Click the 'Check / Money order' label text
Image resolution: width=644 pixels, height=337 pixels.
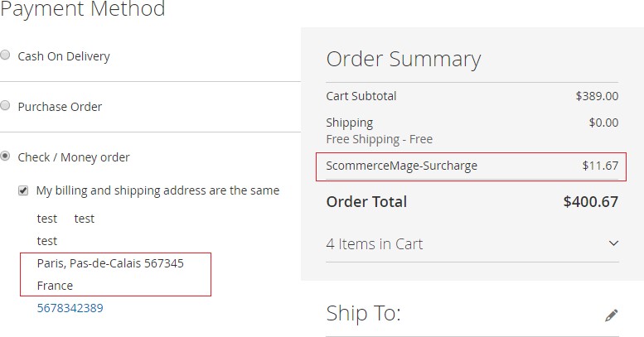coord(74,157)
